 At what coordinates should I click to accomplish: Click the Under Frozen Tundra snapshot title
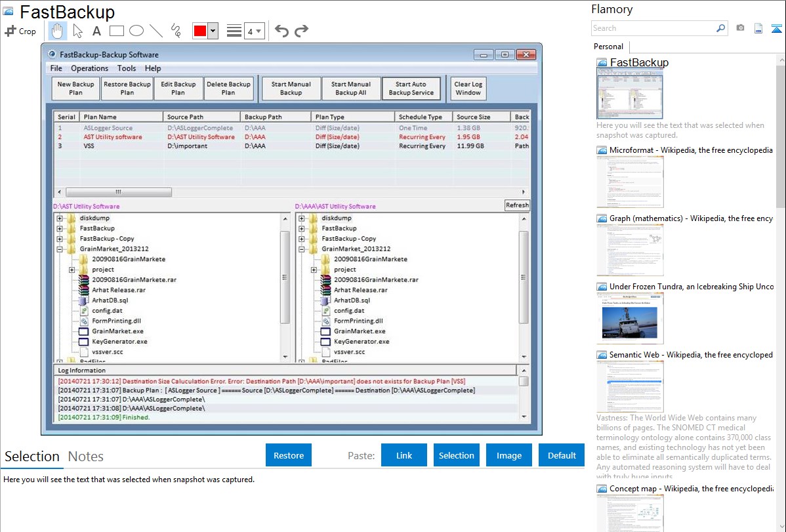tap(692, 286)
